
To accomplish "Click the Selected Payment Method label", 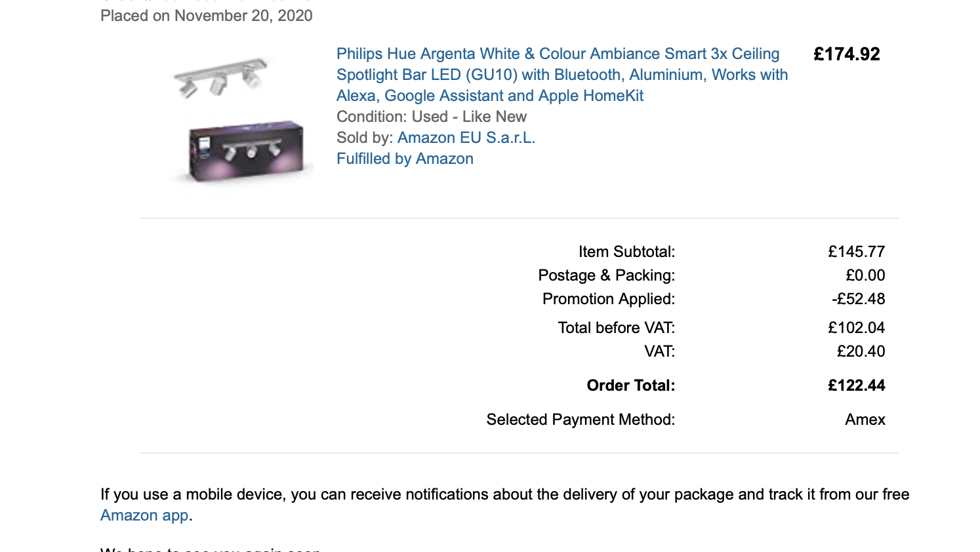I will coord(581,420).
